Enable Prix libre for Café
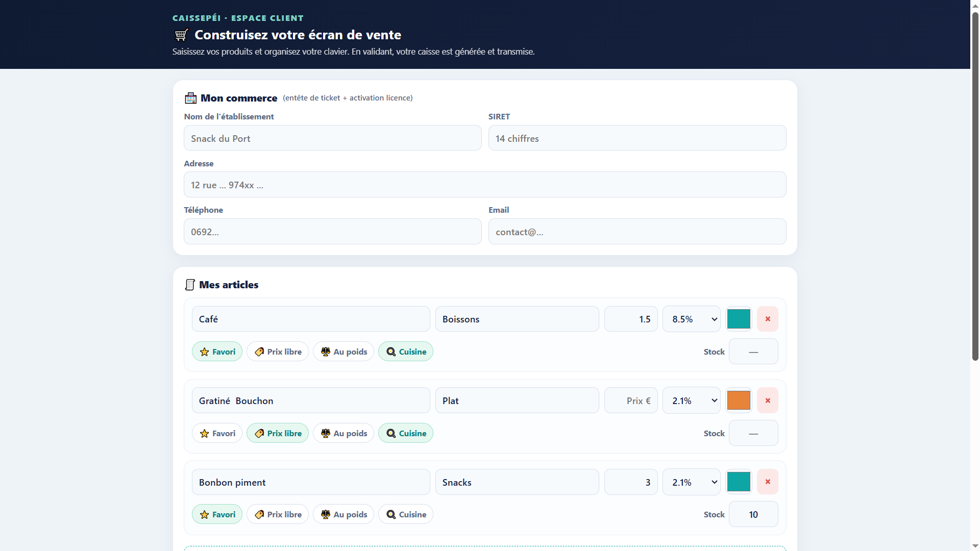Image resolution: width=980 pixels, height=551 pixels. (x=278, y=352)
